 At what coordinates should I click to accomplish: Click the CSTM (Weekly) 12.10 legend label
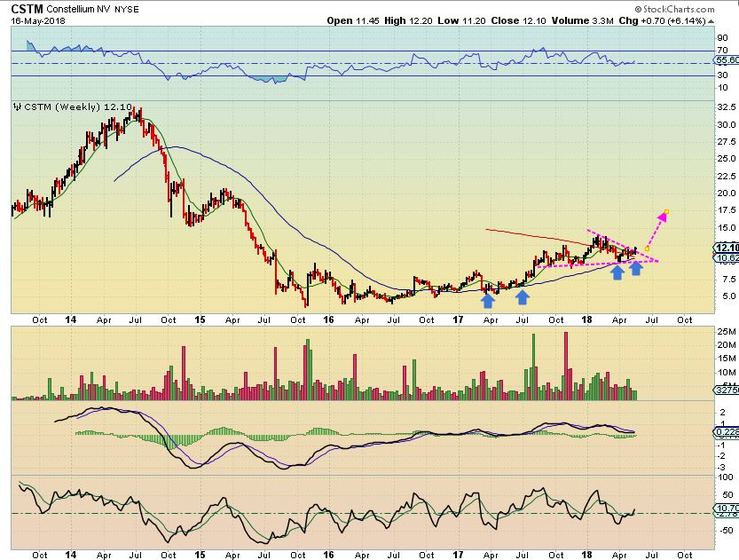78,107
